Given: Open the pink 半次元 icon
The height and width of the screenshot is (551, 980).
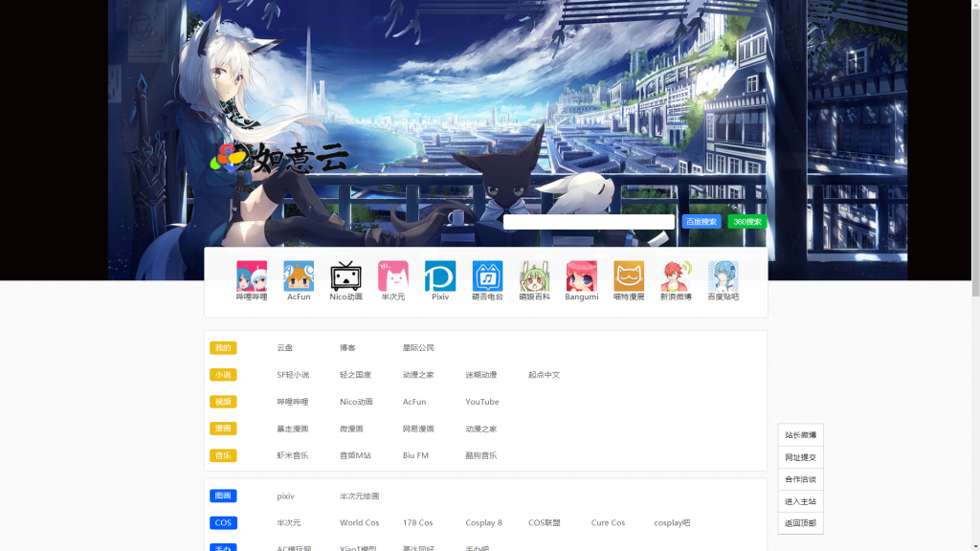Looking at the screenshot, I should (x=393, y=276).
